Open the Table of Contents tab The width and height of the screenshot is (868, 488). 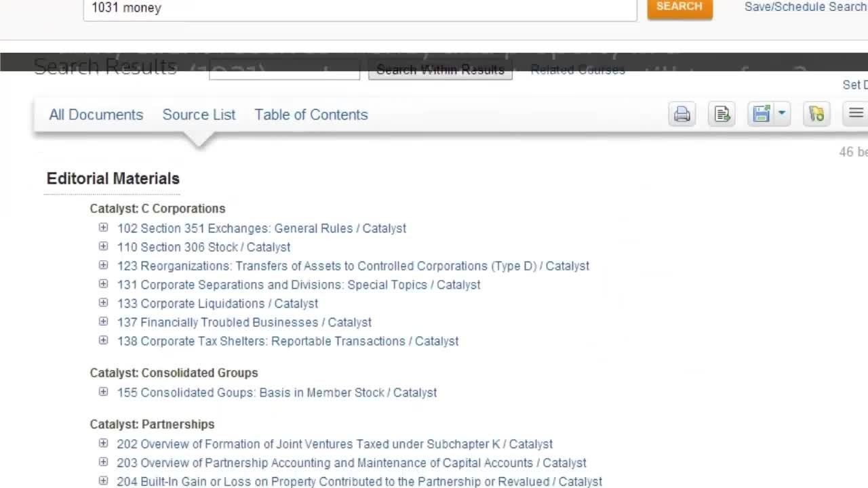point(311,115)
